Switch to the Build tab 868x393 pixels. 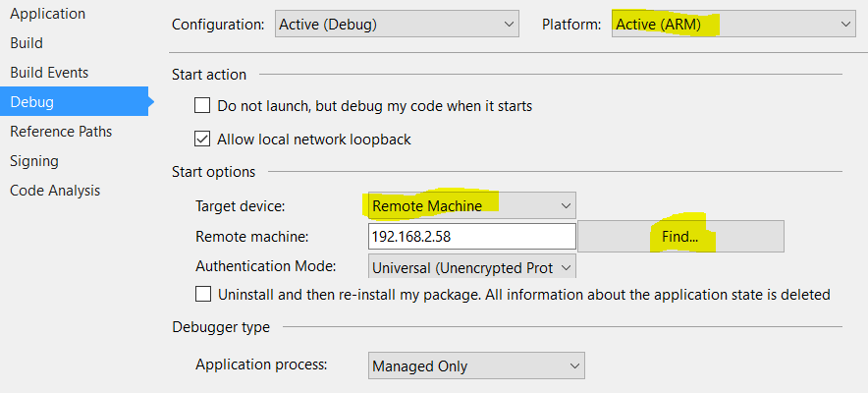click(x=27, y=43)
